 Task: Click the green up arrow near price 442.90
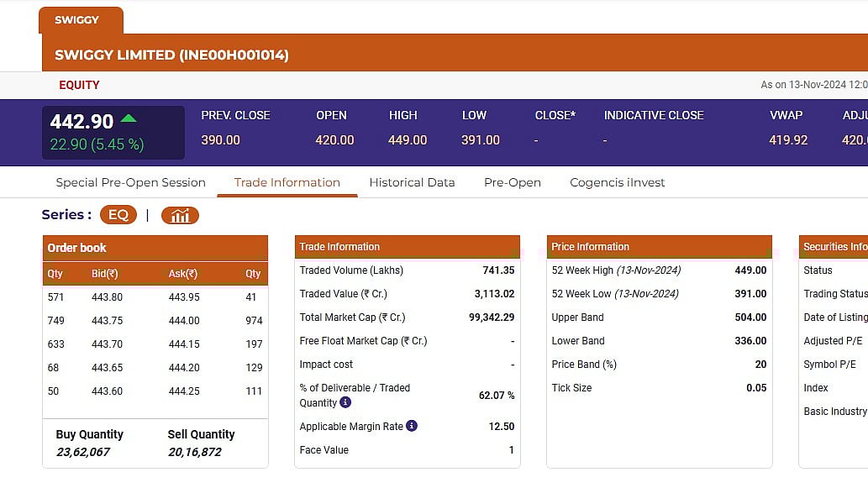point(129,118)
